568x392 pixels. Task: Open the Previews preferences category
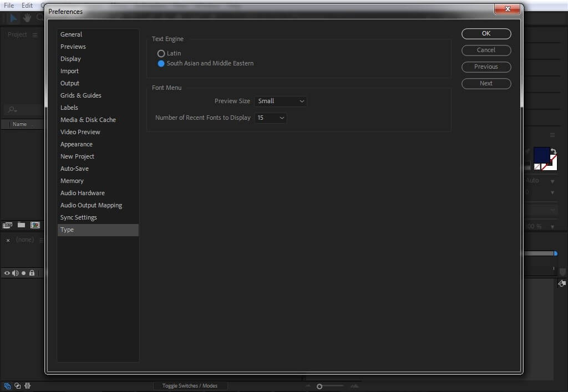[98, 47]
